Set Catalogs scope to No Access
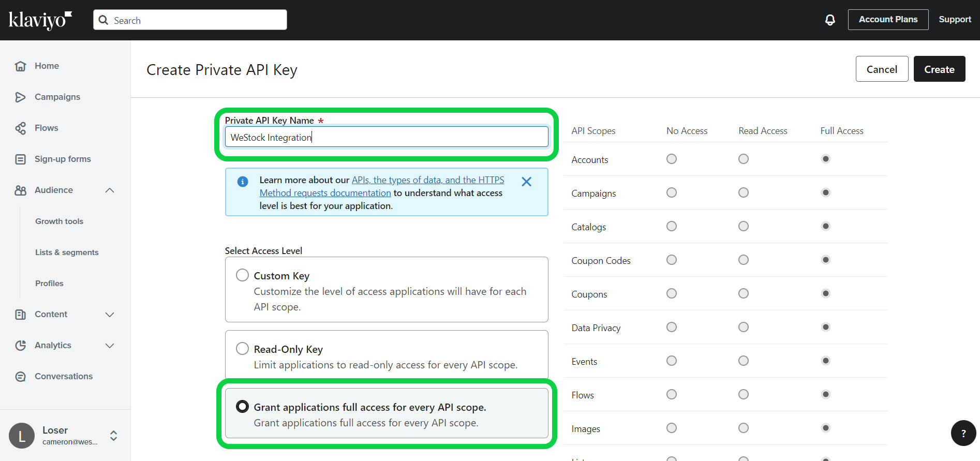The image size is (980, 461). coord(672,226)
